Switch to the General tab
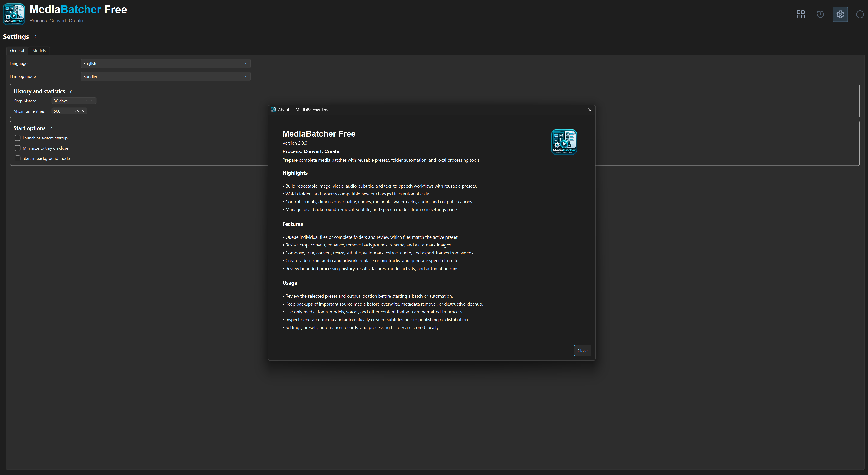Viewport: 868px width, 475px height. click(17, 50)
